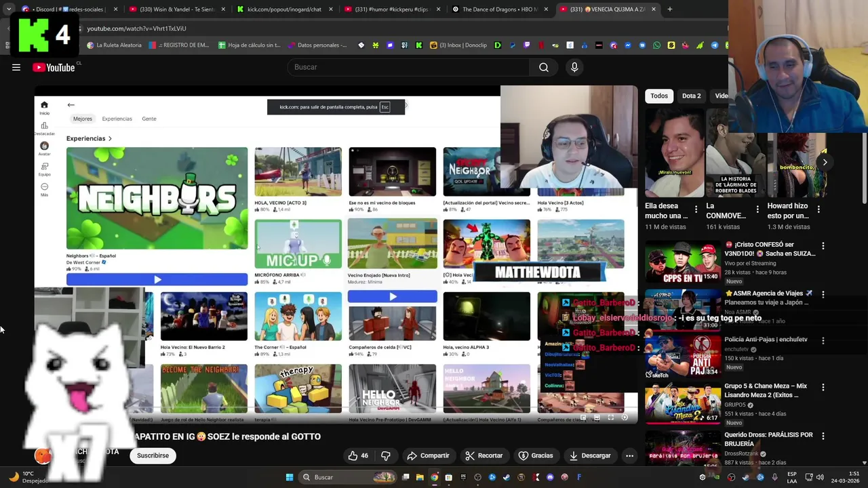Click the YouTube search magnifier button
The height and width of the screenshot is (488, 868).
coord(544,67)
